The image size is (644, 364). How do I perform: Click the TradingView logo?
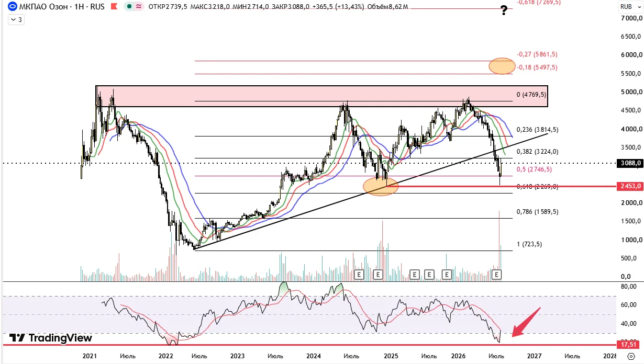pyautogui.click(x=51, y=338)
